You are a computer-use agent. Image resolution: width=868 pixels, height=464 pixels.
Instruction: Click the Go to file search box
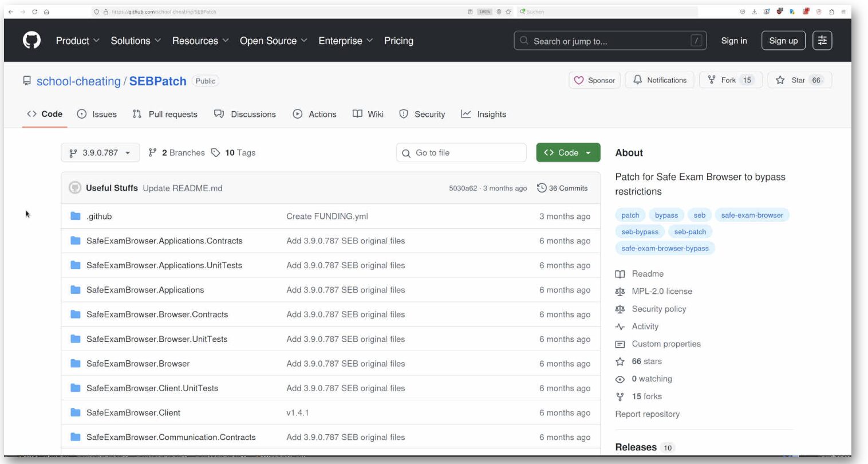click(x=461, y=153)
